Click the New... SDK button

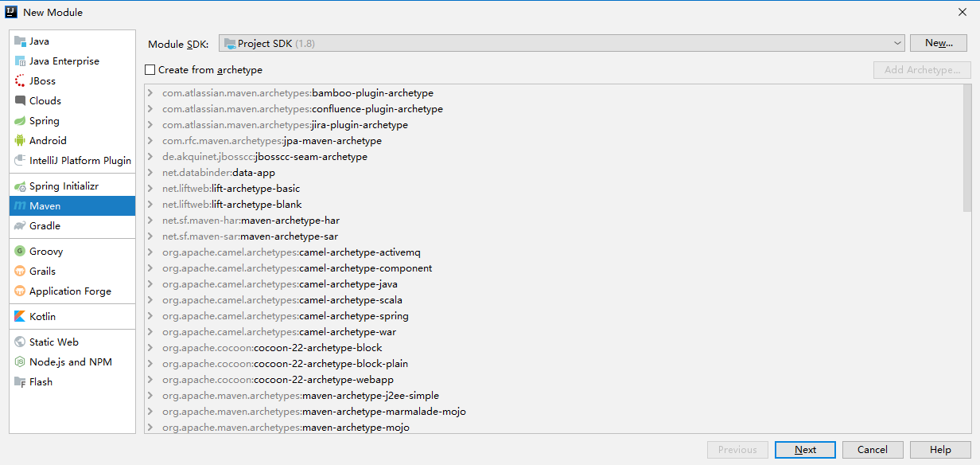pyautogui.click(x=939, y=43)
